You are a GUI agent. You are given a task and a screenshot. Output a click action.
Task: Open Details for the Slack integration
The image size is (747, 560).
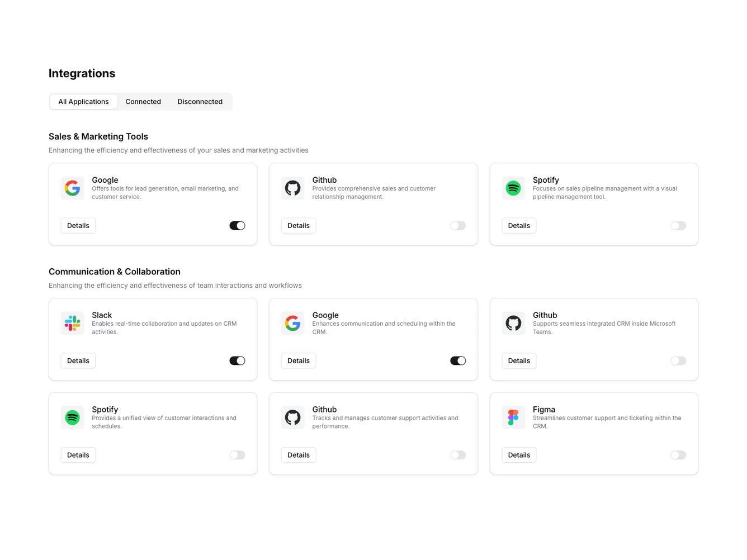tap(78, 360)
